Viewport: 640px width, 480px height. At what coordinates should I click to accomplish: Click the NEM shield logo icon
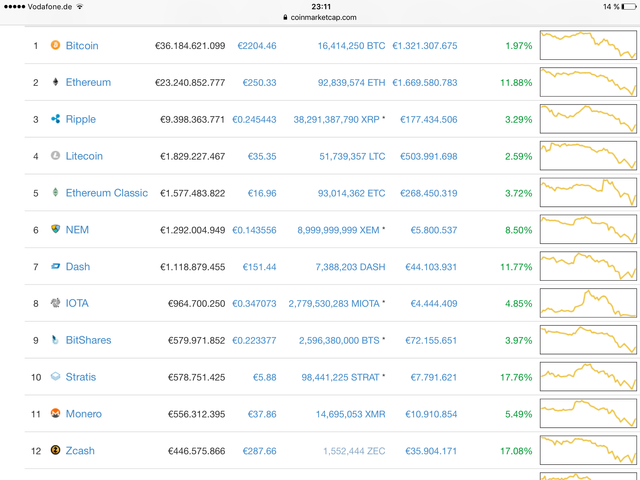point(55,229)
